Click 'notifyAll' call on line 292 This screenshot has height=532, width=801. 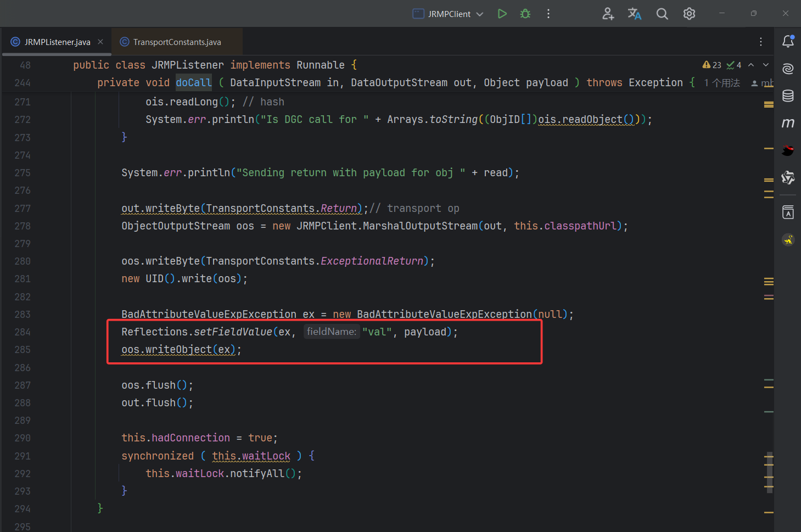click(x=257, y=473)
